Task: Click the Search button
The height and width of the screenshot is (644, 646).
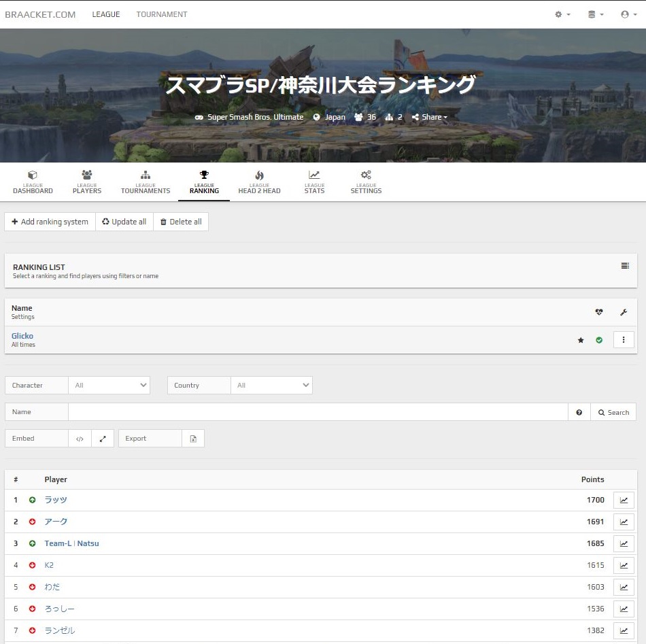Action: coord(613,412)
